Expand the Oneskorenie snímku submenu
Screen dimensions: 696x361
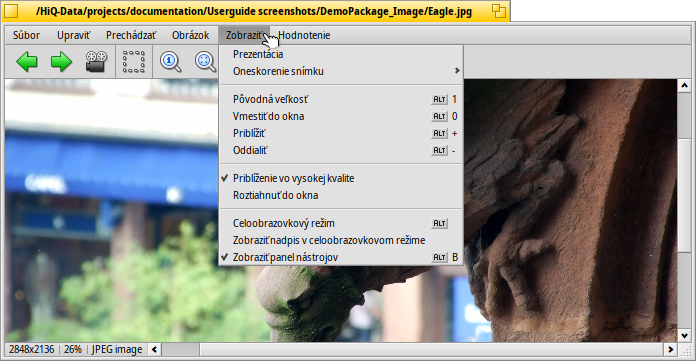pyautogui.click(x=341, y=71)
